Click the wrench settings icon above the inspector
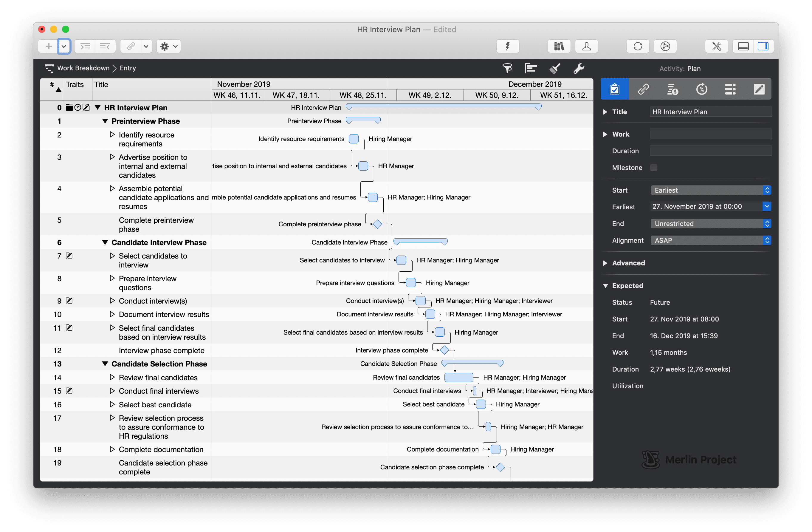Viewport: 812px width, 532px height. pos(579,68)
